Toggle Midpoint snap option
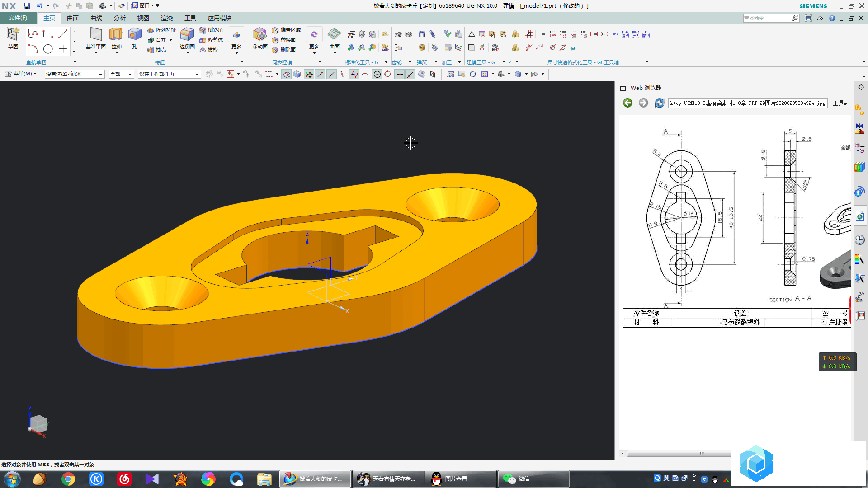This screenshot has width=868, height=488. [x=331, y=74]
